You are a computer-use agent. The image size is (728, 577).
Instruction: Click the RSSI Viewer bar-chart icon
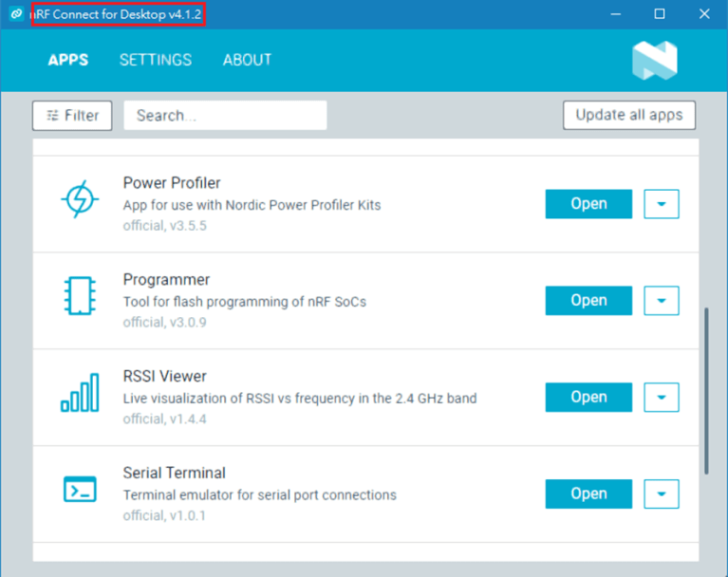[80, 393]
